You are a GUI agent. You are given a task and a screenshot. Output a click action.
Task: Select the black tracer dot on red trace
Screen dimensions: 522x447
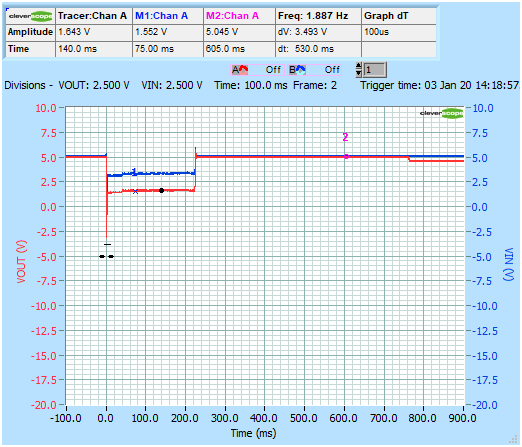(161, 190)
